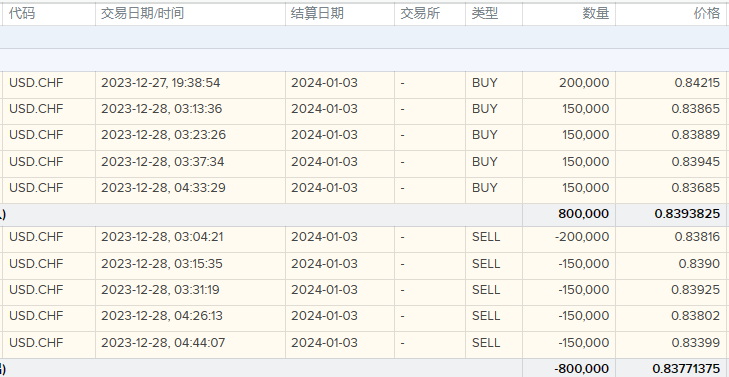729x377 pixels.
Task: Select the USD.CHF code in 04:44:07 row
Action: pyautogui.click(x=36, y=343)
